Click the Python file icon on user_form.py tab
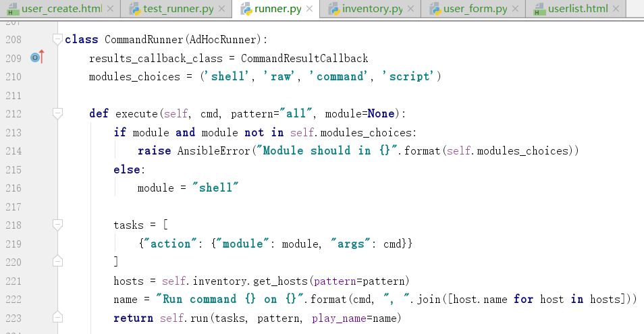Image resolution: width=644 pixels, height=334 pixels. pyautogui.click(x=435, y=9)
